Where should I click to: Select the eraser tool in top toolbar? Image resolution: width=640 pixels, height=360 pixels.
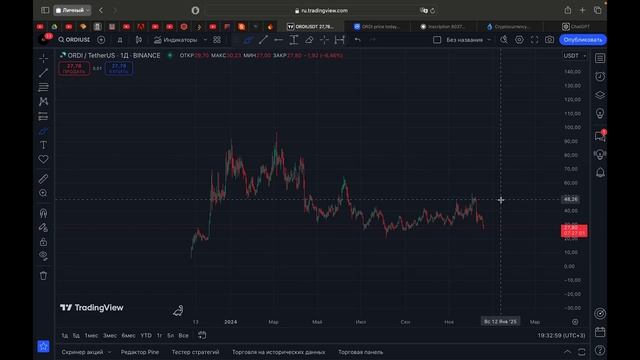[309, 40]
